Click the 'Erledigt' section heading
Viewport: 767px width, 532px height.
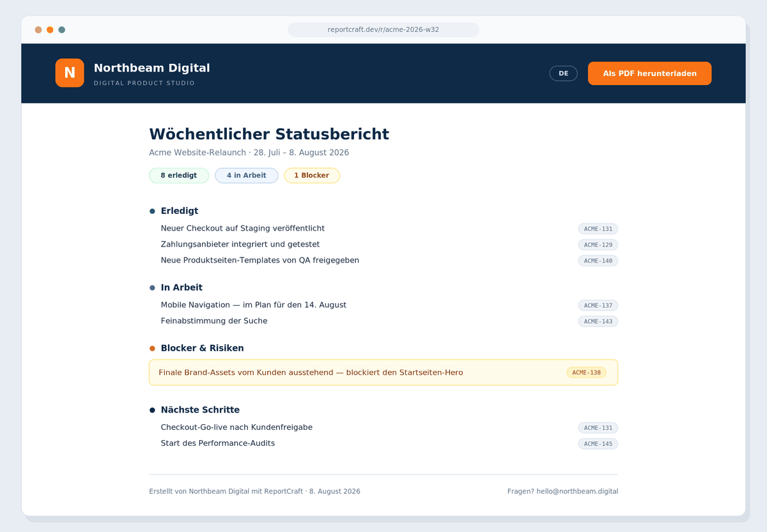point(180,211)
